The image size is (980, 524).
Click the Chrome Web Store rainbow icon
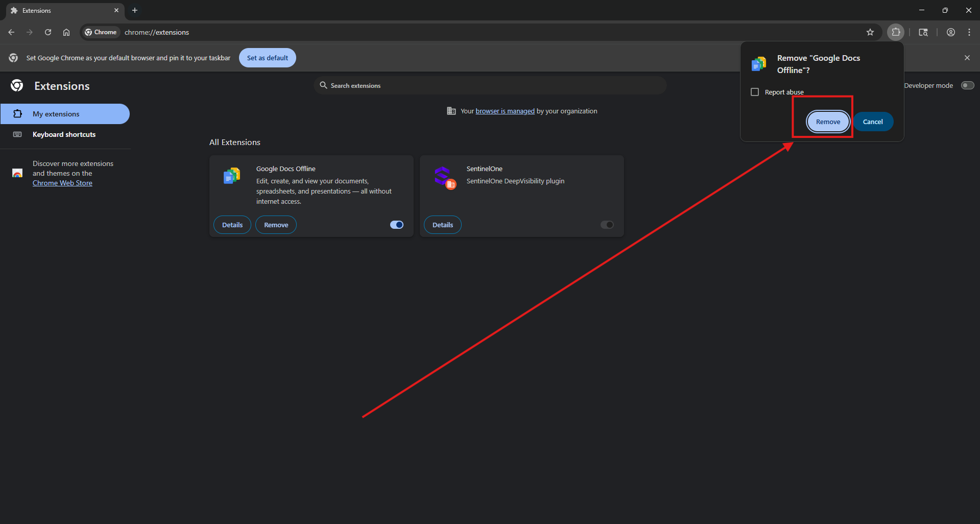pos(17,173)
